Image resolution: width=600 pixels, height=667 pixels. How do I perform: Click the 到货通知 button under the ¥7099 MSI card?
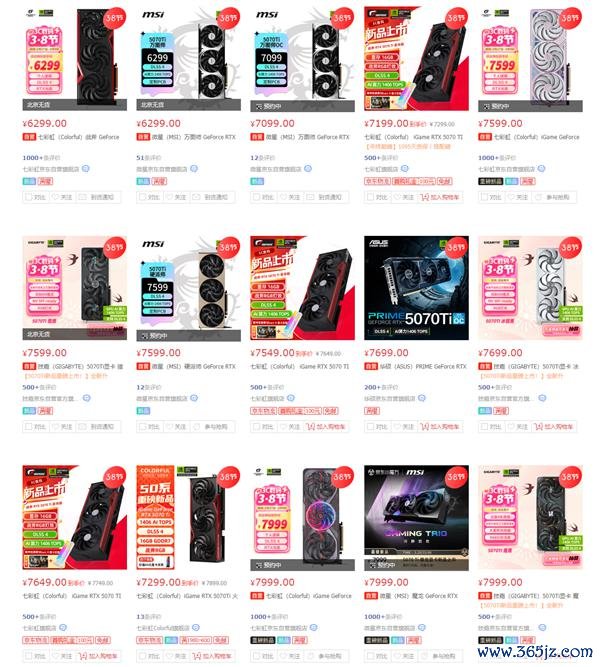[330, 197]
